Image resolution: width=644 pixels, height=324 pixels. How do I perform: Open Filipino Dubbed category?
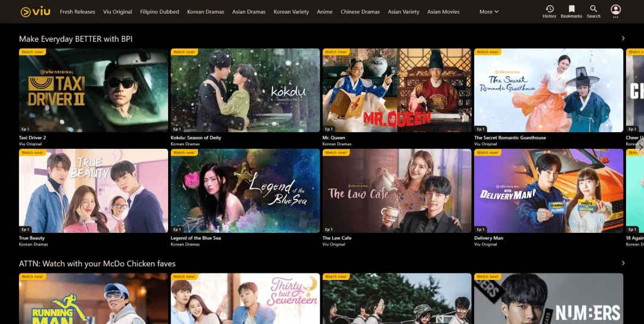[x=159, y=12]
